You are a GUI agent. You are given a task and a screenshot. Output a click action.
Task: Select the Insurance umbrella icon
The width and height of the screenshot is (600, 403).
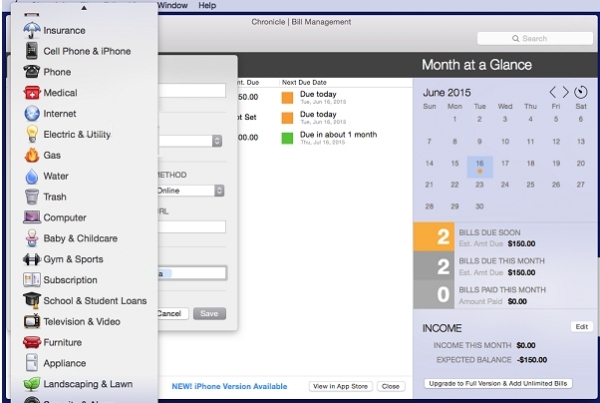(31, 30)
